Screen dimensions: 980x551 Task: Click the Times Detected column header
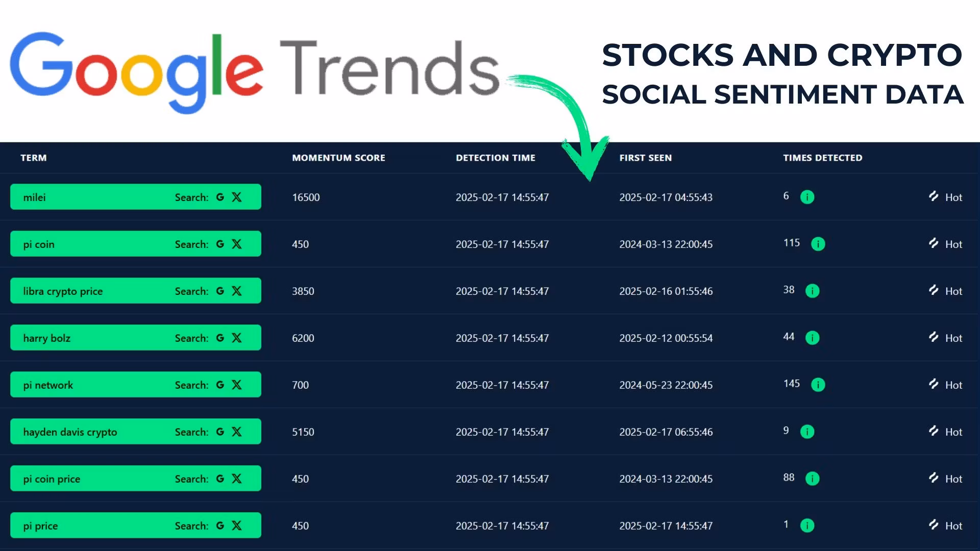point(822,158)
